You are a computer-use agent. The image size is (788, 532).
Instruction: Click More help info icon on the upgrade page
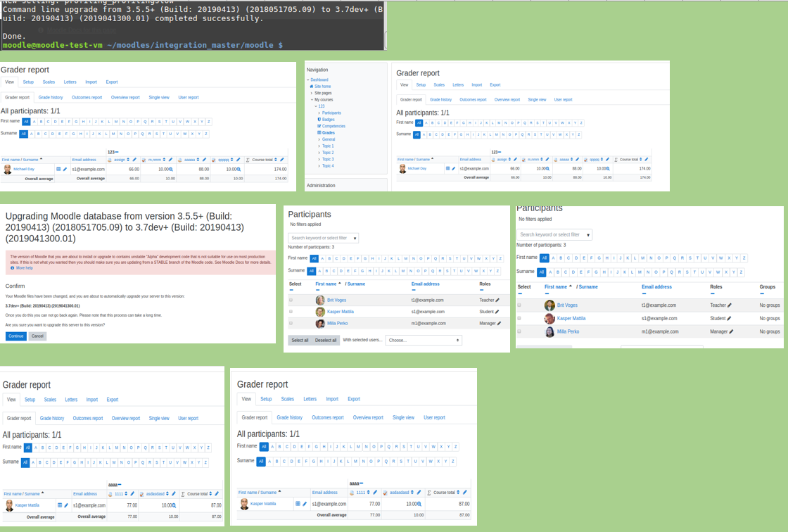click(13, 268)
